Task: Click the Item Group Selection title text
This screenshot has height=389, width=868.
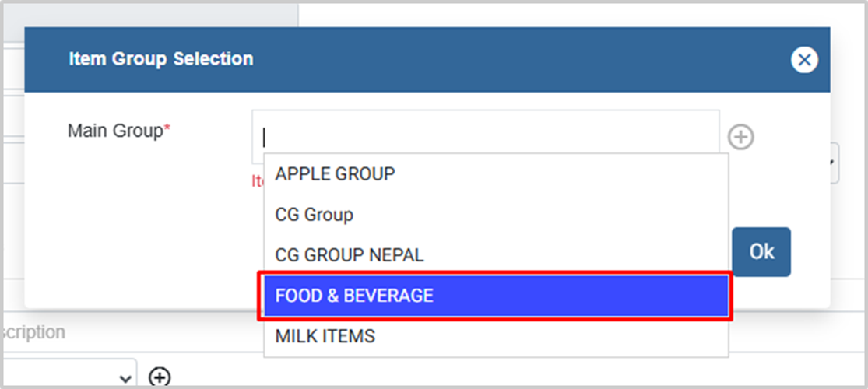Action: [x=161, y=58]
